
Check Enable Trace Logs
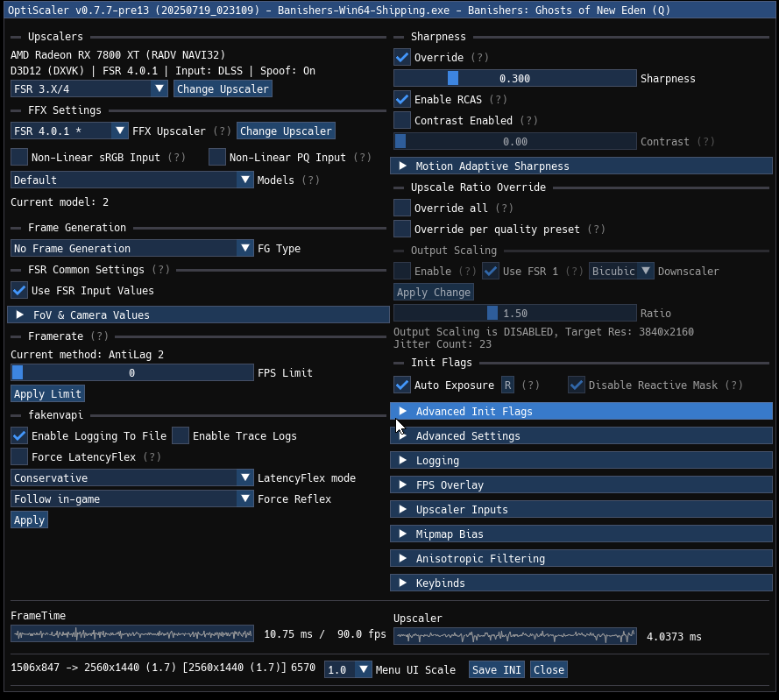181,435
